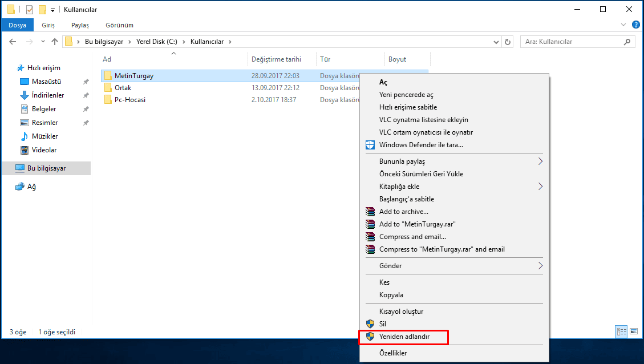644x364 pixels.
Task: Choose Yeniden adlandır from context menu
Action: click(x=404, y=337)
